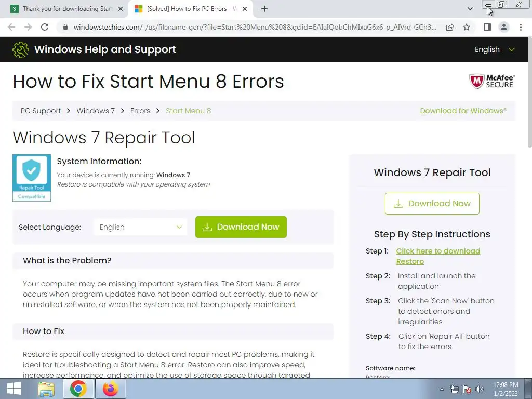Click the Windows Help and Support gear logo
The image size is (532, 399).
(21, 49)
